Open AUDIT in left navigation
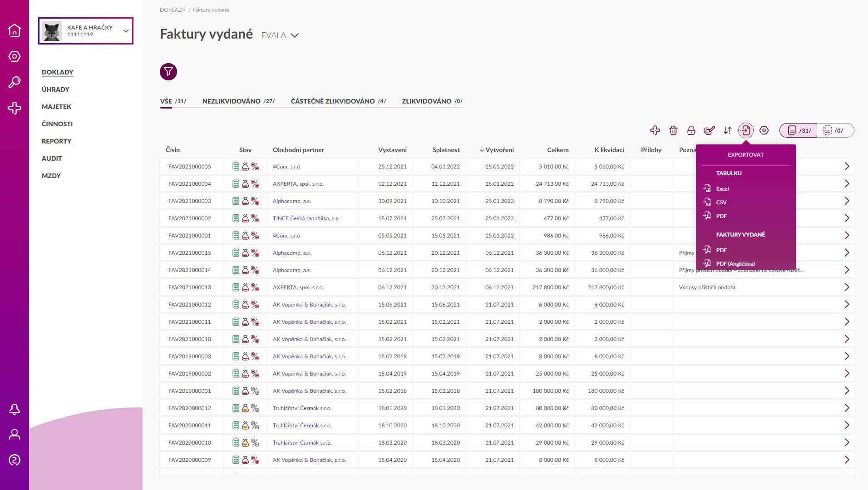 [52, 158]
